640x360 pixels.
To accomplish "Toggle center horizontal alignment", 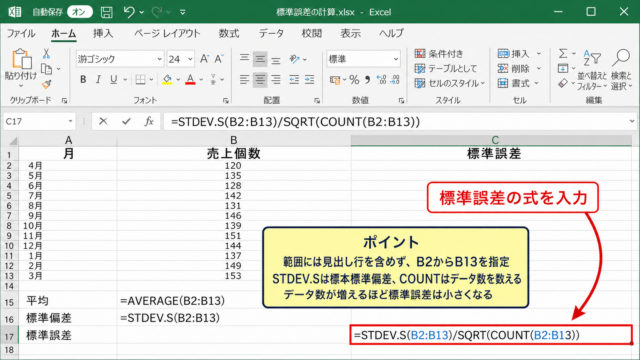I will click(260, 80).
